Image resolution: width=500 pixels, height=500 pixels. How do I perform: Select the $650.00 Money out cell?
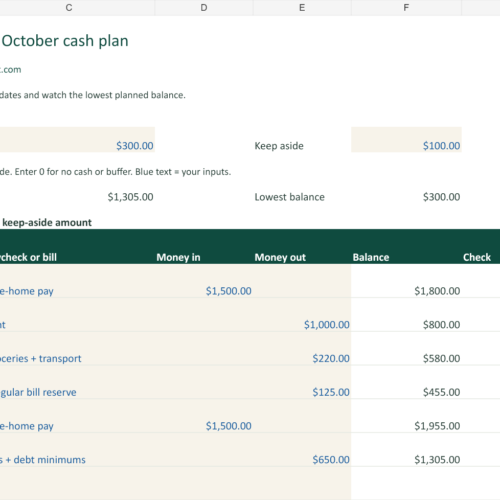pyautogui.click(x=302, y=450)
